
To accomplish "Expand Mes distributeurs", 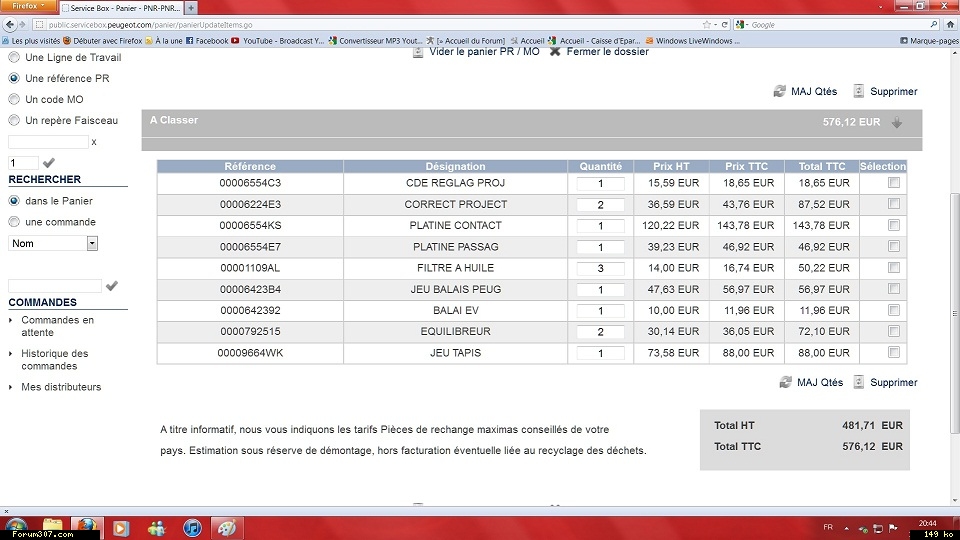I will 61,387.
